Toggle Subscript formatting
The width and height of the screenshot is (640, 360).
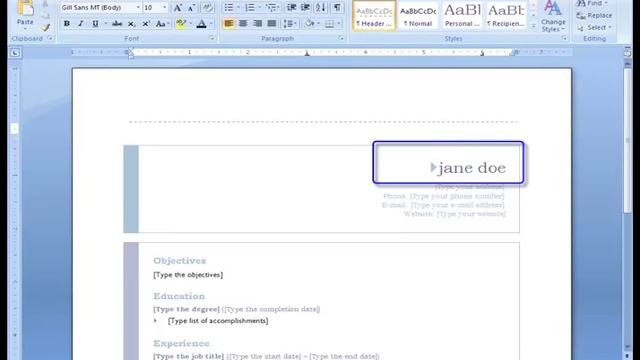(131, 24)
